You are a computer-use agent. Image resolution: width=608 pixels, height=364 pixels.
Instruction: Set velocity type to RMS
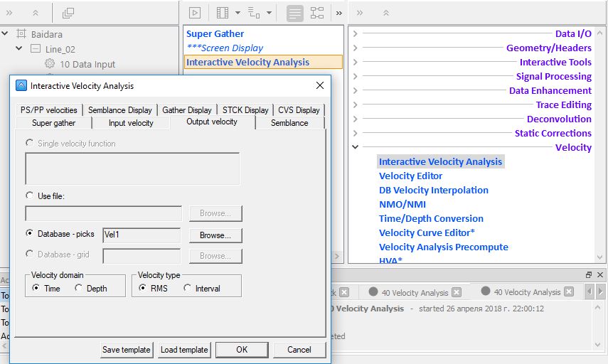[142, 288]
